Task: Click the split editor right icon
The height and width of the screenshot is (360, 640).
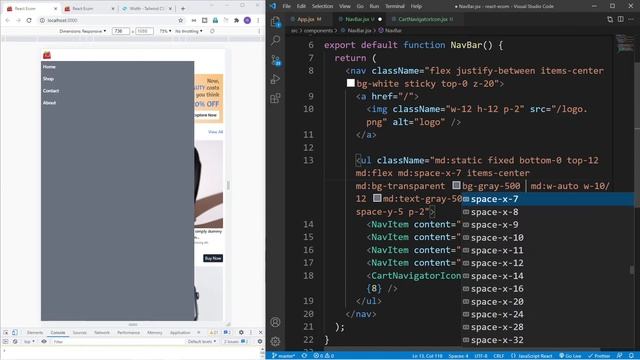Action: tap(620, 19)
